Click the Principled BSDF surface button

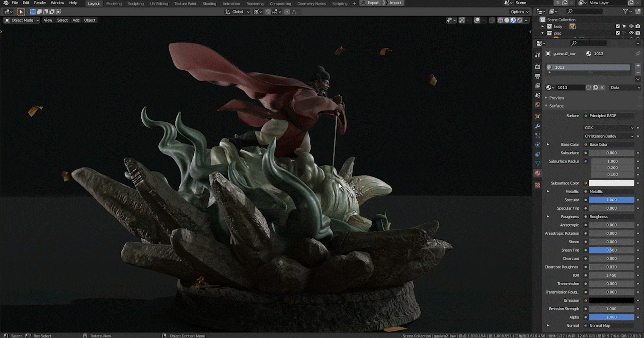[x=609, y=116]
